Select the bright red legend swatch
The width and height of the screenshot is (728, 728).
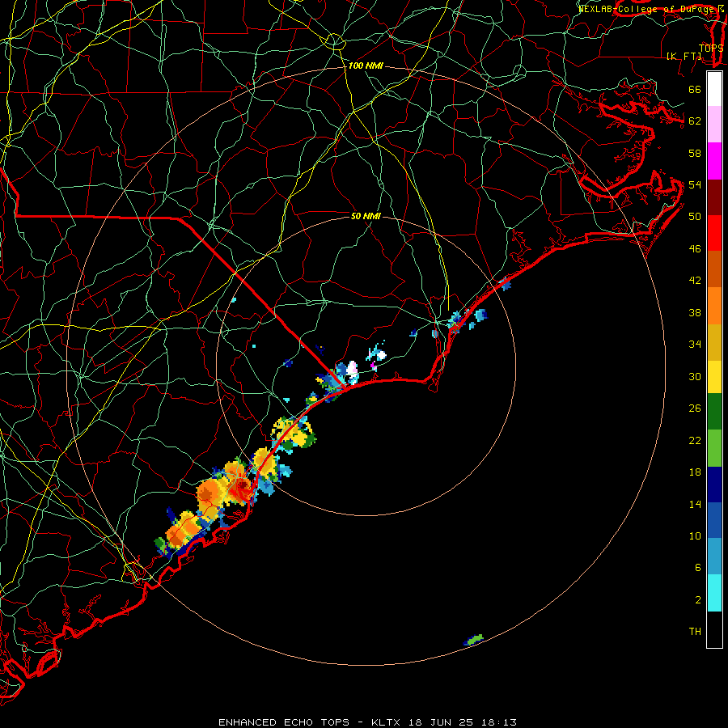click(714, 233)
